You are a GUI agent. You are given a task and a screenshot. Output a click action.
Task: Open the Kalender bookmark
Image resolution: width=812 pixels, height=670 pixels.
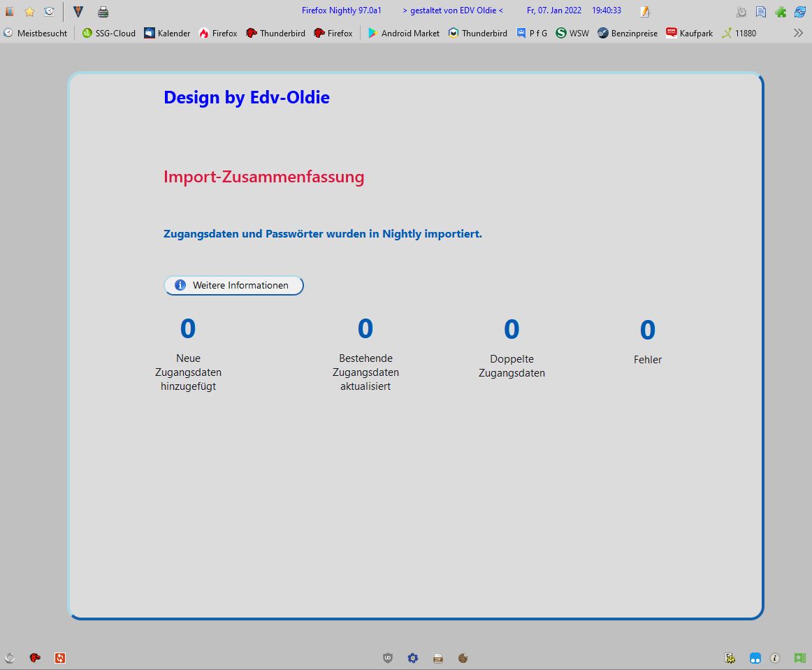(167, 33)
